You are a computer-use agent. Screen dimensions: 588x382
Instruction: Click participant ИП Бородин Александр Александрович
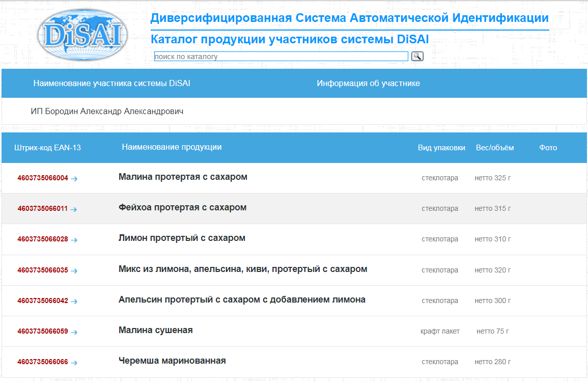(107, 112)
